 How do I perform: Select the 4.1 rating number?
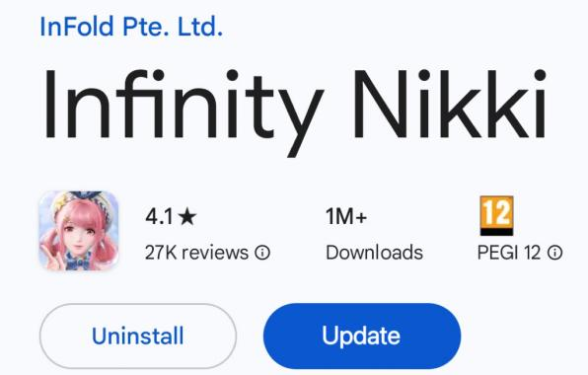[x=160, y=217]
